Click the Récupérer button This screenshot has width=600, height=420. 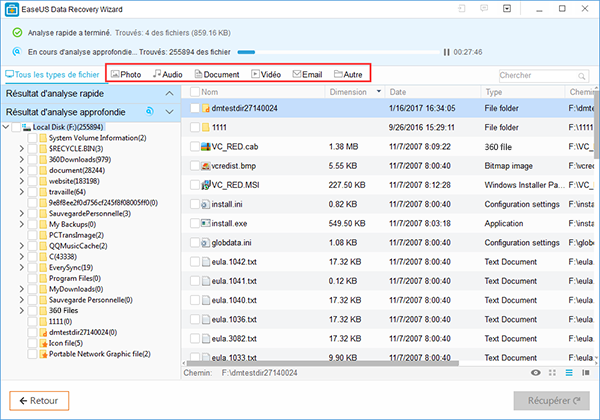pyautogui.click(x=551, y=400)
